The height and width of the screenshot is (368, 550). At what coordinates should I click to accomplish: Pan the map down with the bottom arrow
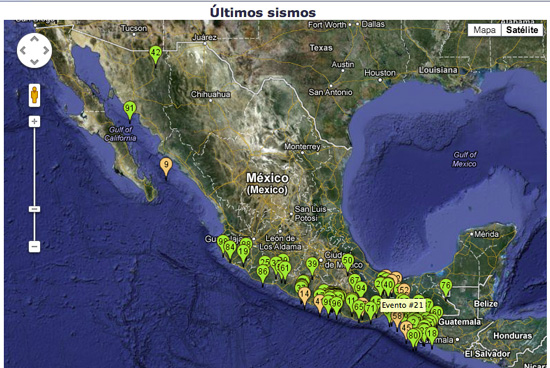coord(34,62)
